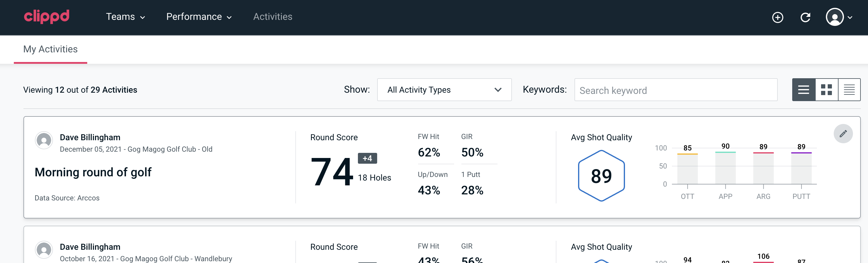
Task: Switch to list card view
Action: point(804,90)
